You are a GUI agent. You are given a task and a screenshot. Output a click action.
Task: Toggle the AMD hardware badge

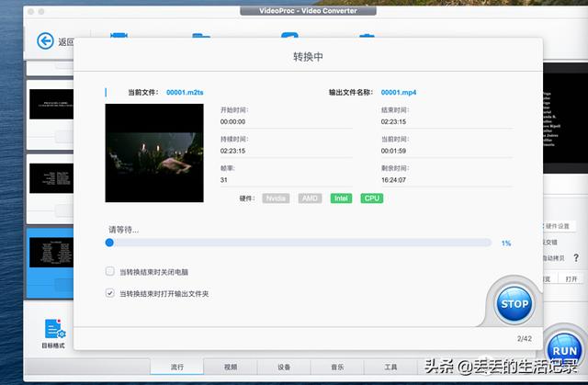(x=311, y=198)
